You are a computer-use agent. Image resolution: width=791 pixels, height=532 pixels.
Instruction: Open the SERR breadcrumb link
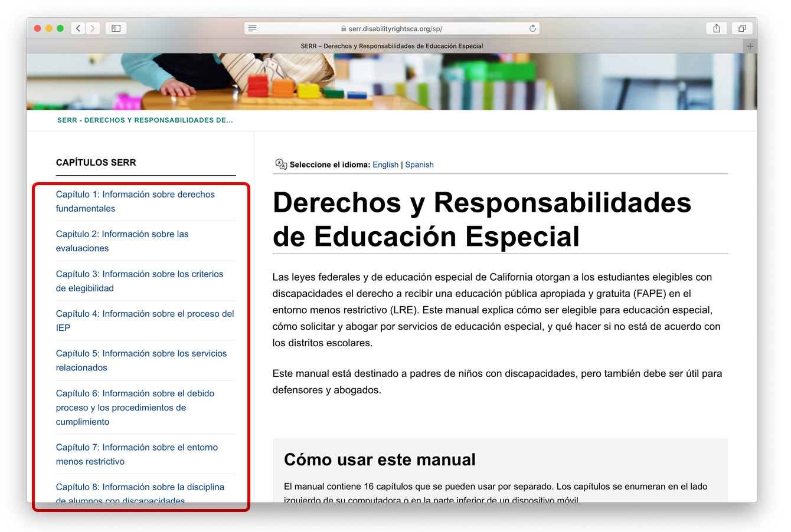tap(145, 120)
